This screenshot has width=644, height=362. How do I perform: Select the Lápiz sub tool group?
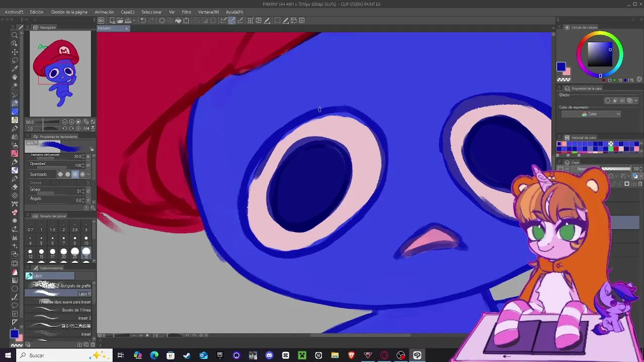click(50, 276)
